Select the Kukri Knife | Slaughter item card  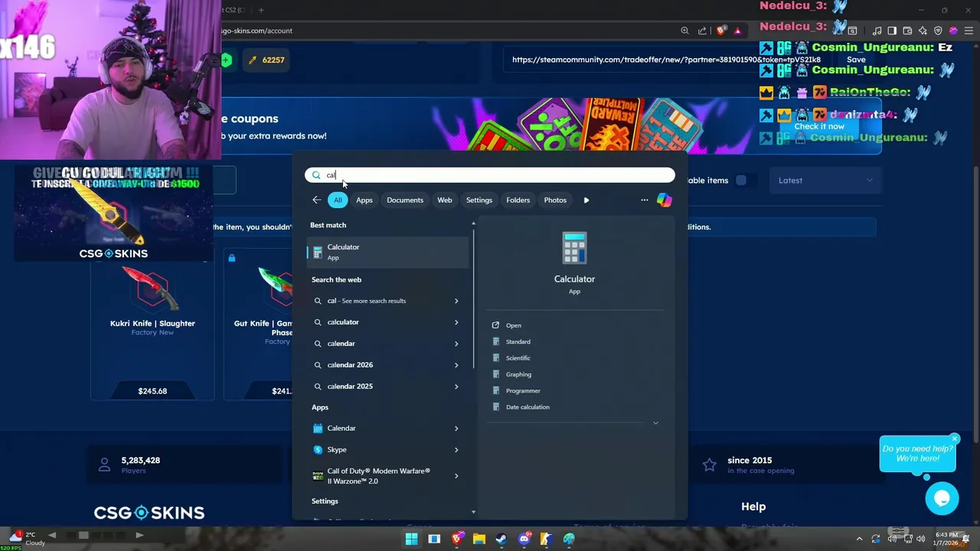152,324
